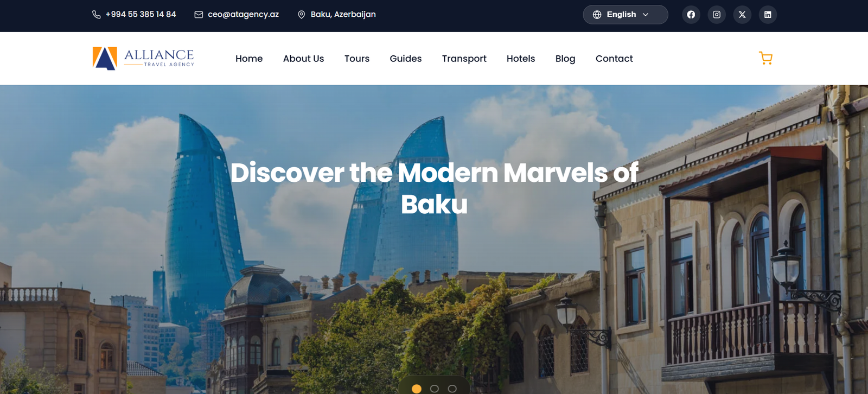This screenshot has width=868, height=394.
Task: Open the Instagram social icon
Action: pos(717,15)
